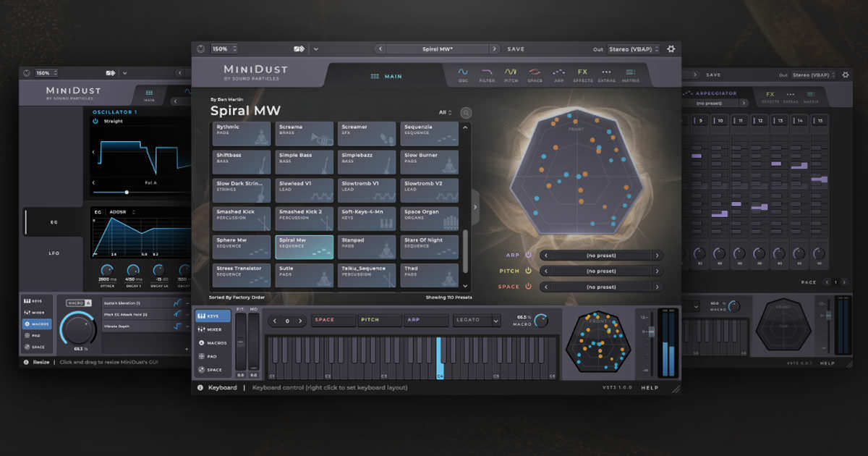
Task: Toggle the ARP power button
Action: pyautogui.click(x=528, y=255)
